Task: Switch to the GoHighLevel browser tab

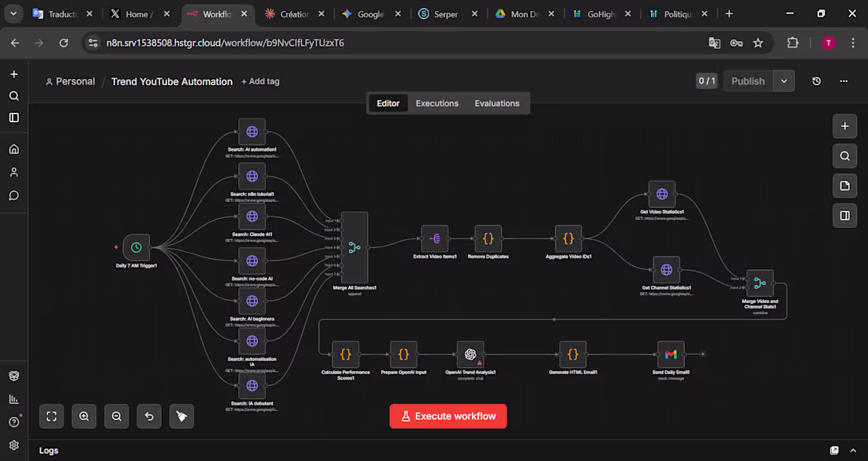Action: (601, 14)
